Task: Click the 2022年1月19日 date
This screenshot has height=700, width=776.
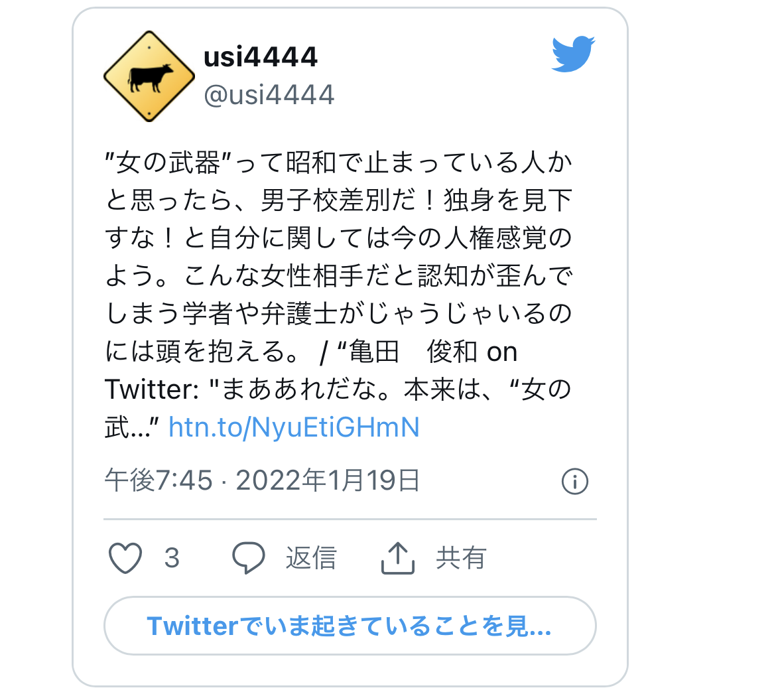Action: [x=328, y=480]
